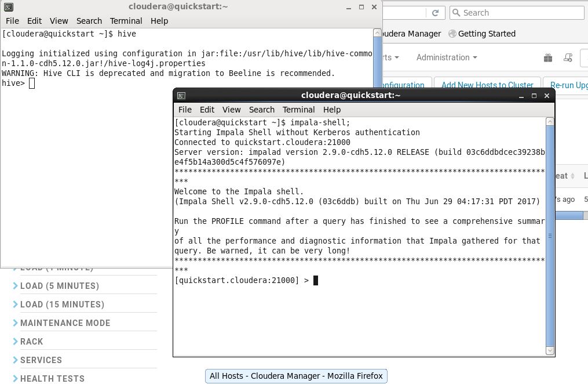Click the Getting Started bookmark globe icon
The height and width of the screenshot is (384, 588).
tap(452, 34)
